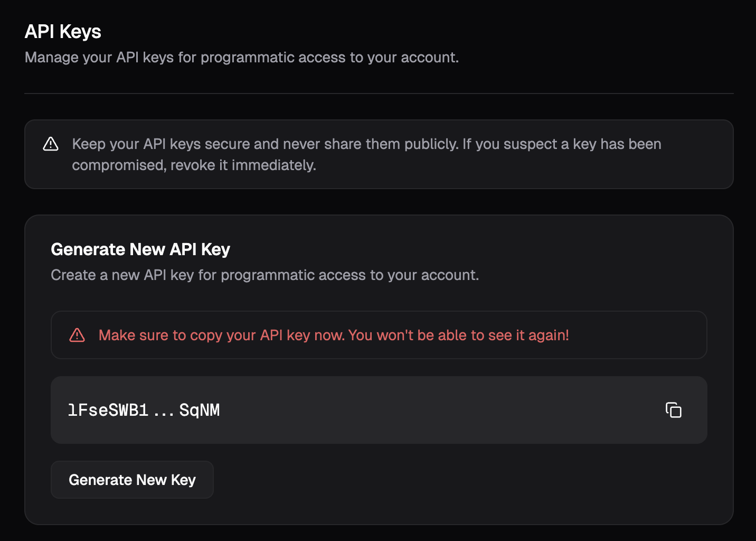Click 'You won't be able to see it again!'
This screenshot has width=756, height=541.
click(458, 335)
